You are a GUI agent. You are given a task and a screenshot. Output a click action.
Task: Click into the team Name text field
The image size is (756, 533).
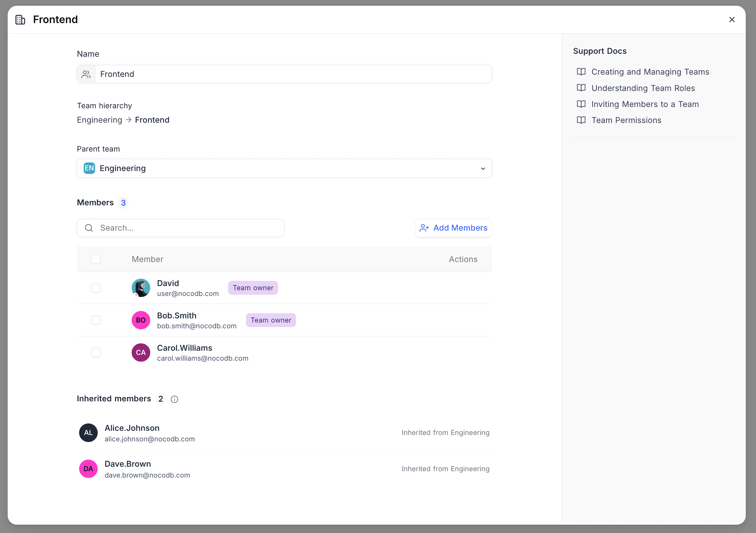point(293,74)
